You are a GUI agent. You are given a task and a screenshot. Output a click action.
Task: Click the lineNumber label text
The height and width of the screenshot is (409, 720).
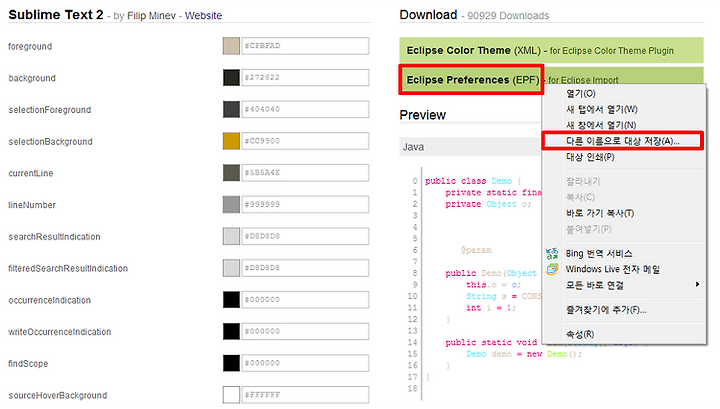[x=32, y=205]
